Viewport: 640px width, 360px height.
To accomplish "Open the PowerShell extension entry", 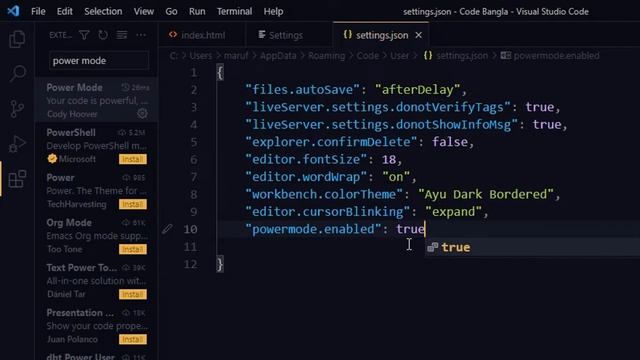I will pos(97,145).
